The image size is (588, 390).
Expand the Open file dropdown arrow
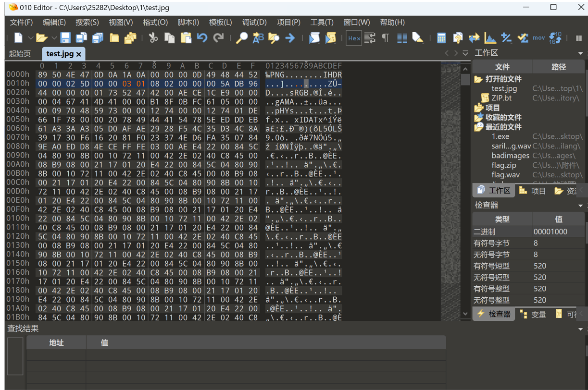point(54,38)
